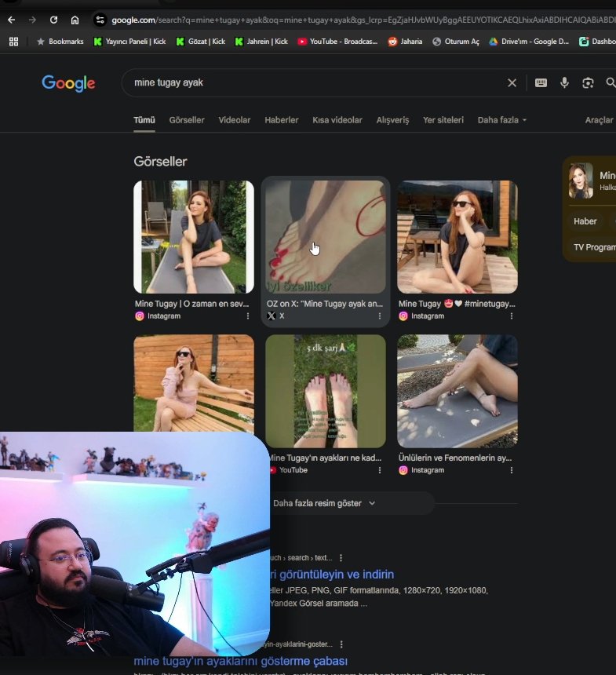Open options menu for Ünlülerin ve Fenomenlerin result
Screen dimensions: 616x675
coord(512,470)
